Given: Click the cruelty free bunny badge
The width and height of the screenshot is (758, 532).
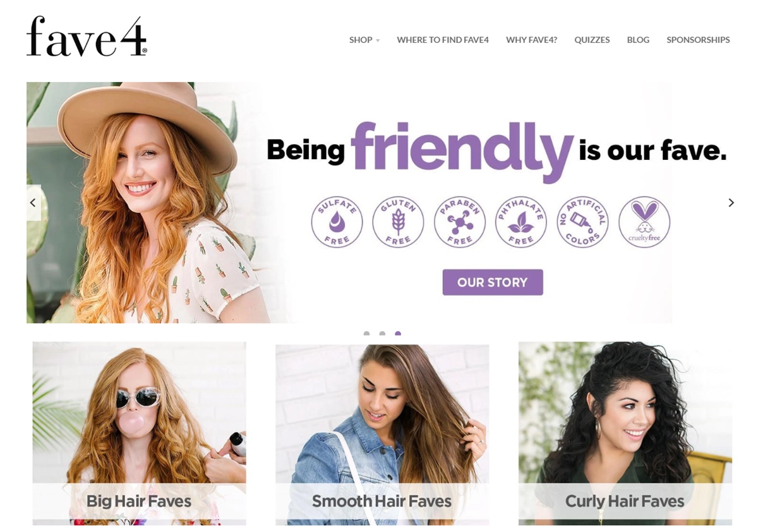Looking at the screenshot, I should (x=644, y=222).
